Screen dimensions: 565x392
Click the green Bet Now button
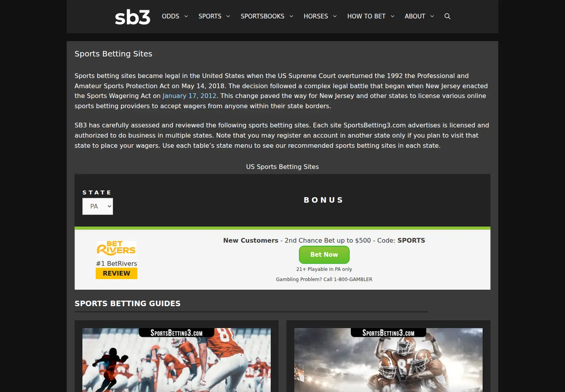pyautogui.click(x=324, y=255)
